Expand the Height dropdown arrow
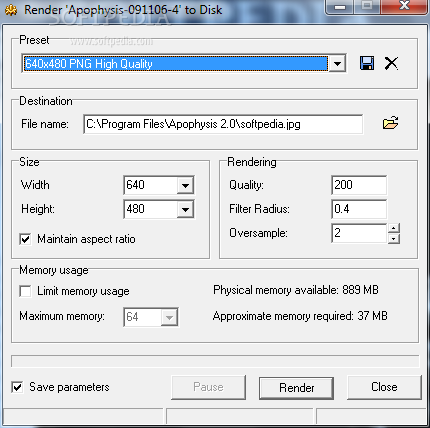 185,209
